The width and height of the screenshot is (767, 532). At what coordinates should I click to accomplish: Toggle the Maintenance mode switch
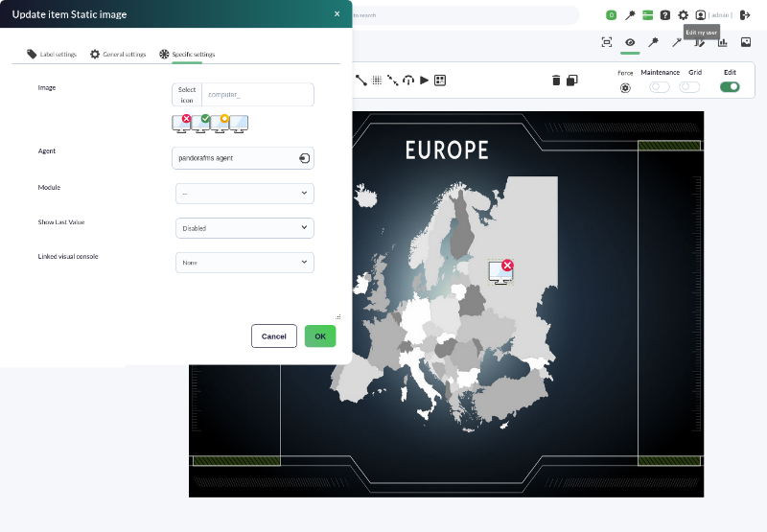pos(660,87)
